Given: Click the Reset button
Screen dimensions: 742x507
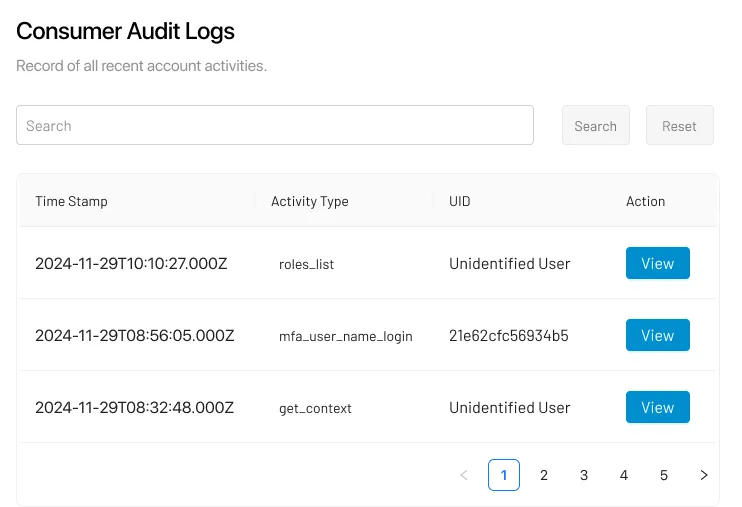Looking at the screenshot, I should click(679, 125).
